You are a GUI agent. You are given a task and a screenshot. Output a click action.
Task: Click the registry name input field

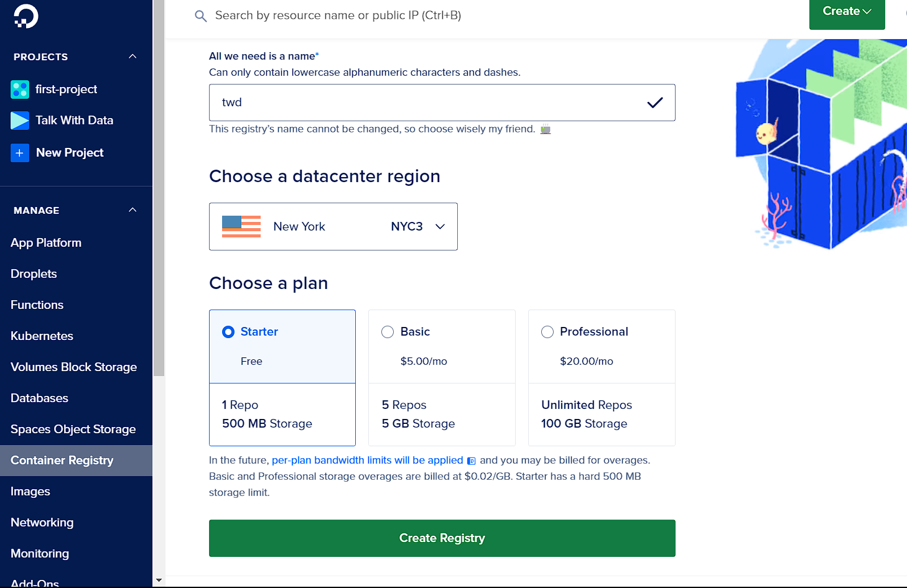442,103
